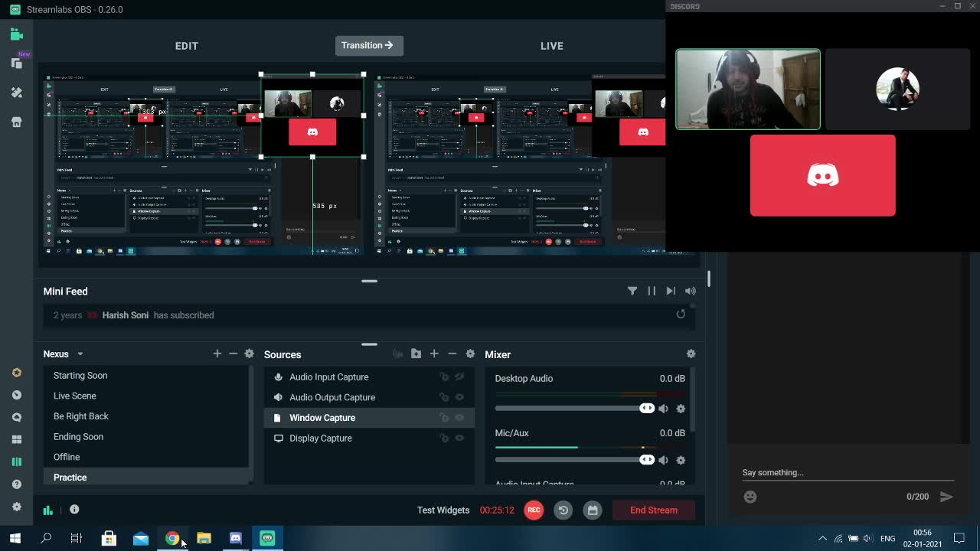
Task: Open Mic/Aux settings gear
Action: (x=681, y=460)
